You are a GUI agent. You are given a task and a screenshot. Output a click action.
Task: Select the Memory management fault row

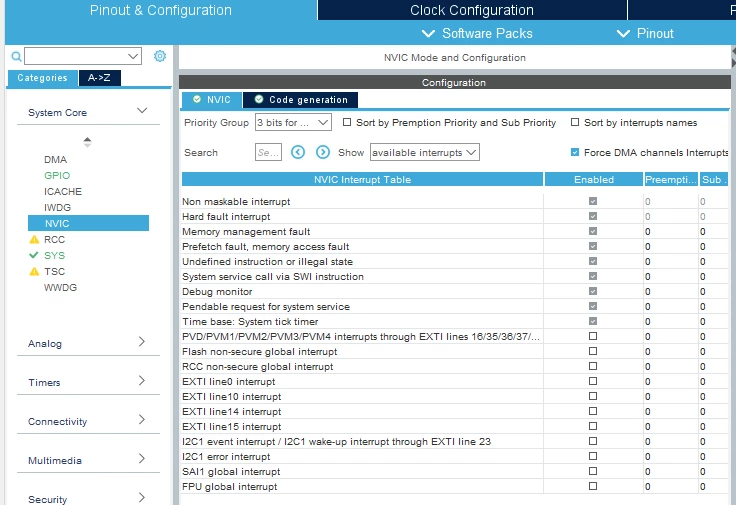(x=455, y=231)
